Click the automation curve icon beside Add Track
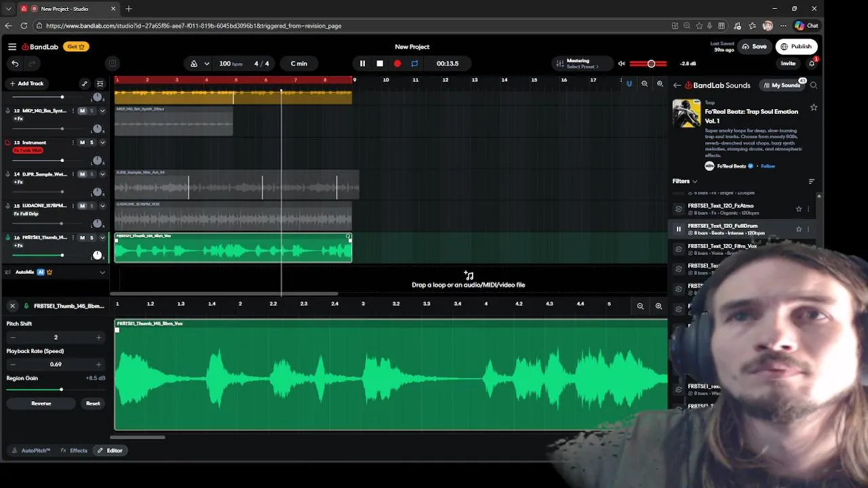The width and height of the screenshot is (868, 488). point(85,84)
